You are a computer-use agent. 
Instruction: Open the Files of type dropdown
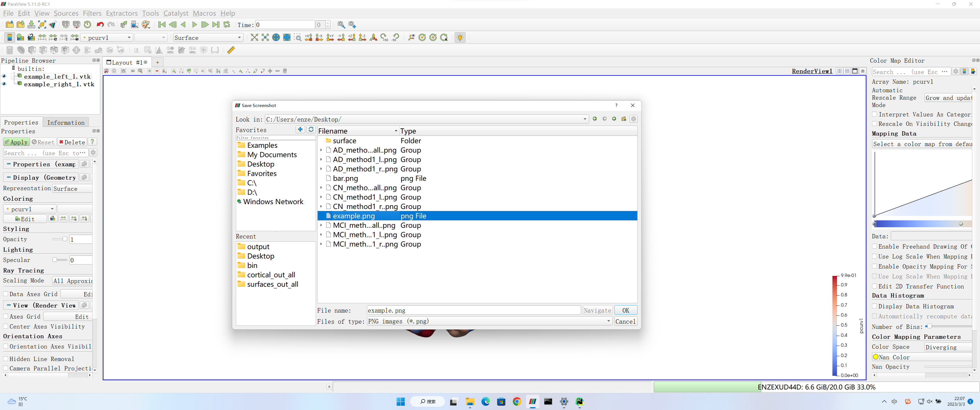coord(489,321)
